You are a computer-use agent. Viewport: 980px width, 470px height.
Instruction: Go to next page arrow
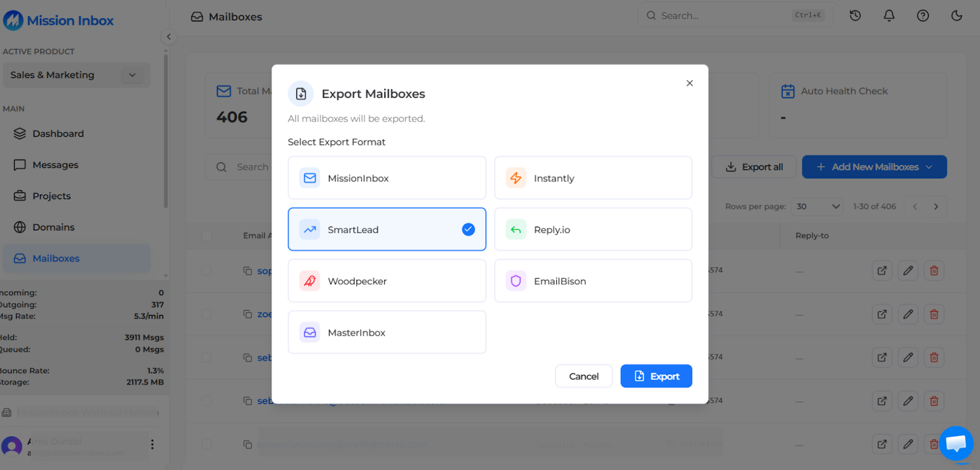tap(936, 207)
